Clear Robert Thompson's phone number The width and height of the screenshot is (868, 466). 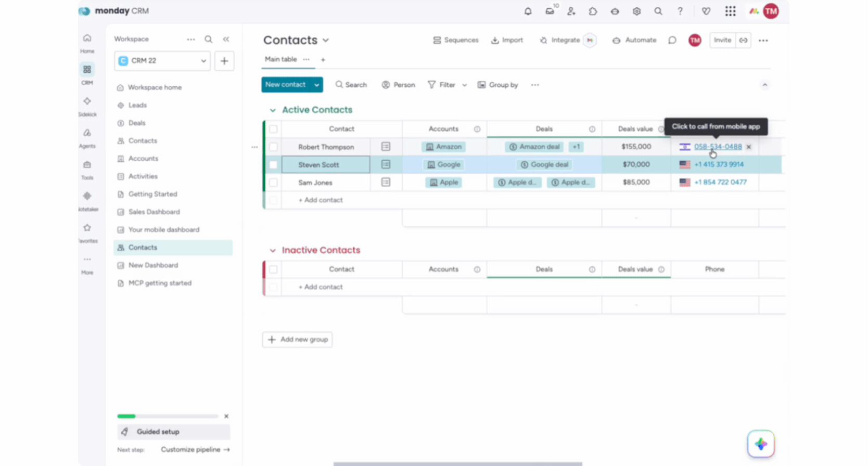pos(749,147)
